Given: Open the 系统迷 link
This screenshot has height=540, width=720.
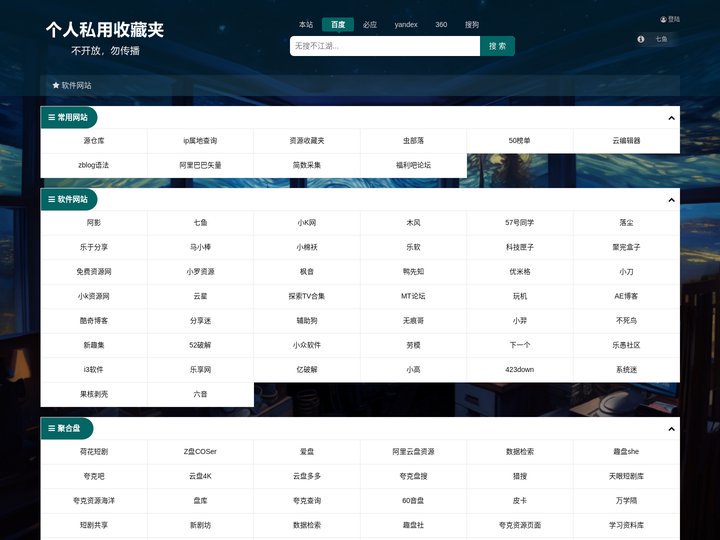Looking at the screenshot, I should tap(626, 370).
